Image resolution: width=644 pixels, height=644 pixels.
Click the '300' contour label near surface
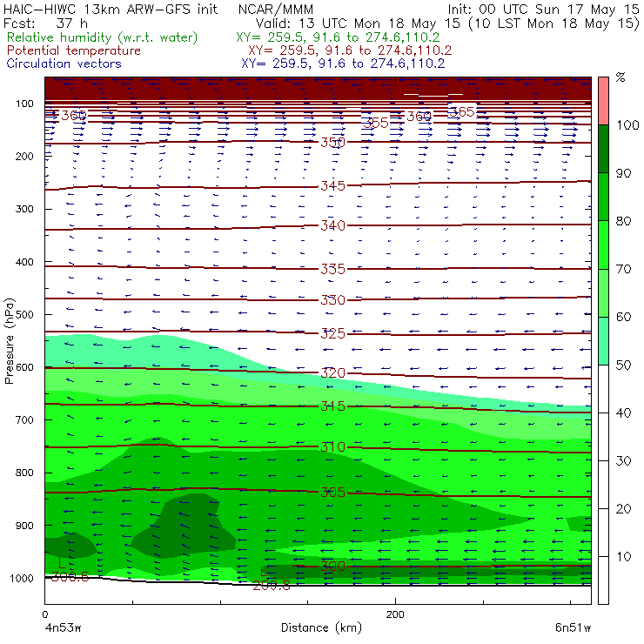tap(333, 567)
